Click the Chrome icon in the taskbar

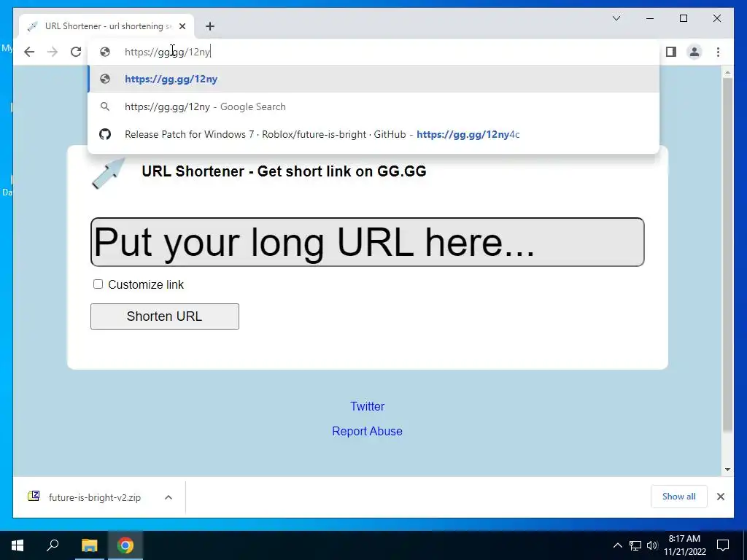point(125,545)
